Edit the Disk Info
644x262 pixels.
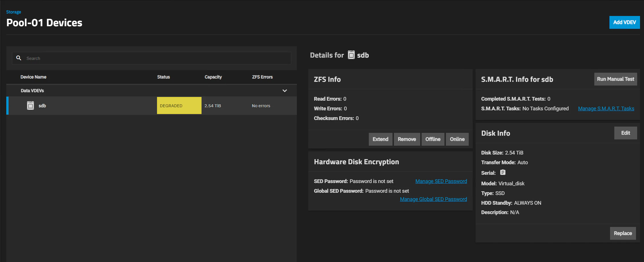coord(626,133)
